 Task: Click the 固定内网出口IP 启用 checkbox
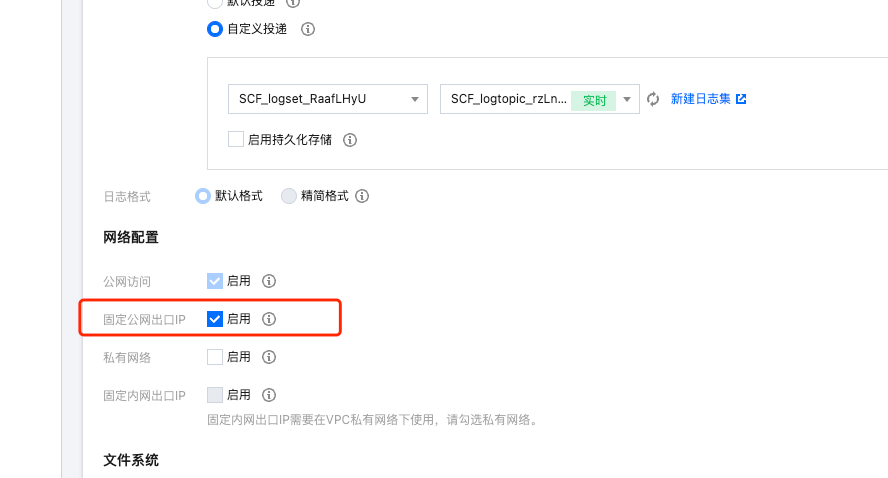tap(215, 395)
